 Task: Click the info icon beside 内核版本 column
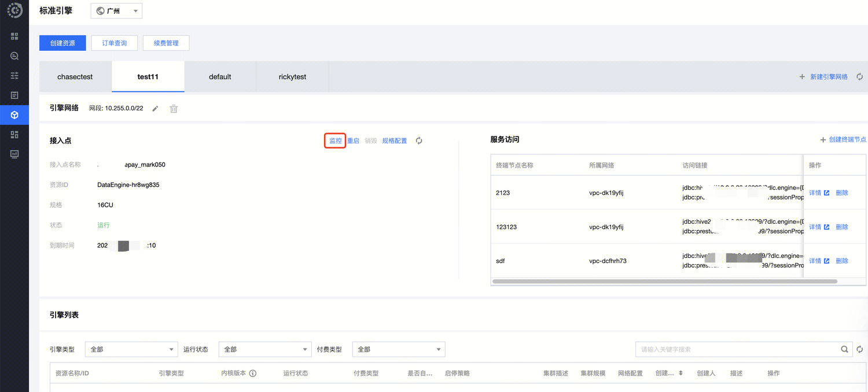[253, 373]
